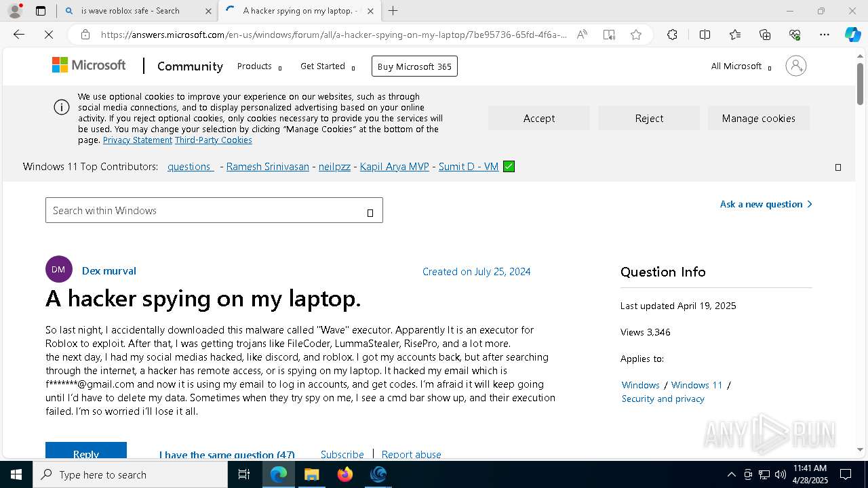Image resolution: width=868 pixels, height=488 pixels.
Task: Click the cookie info icon
Action: click(62, 107)
